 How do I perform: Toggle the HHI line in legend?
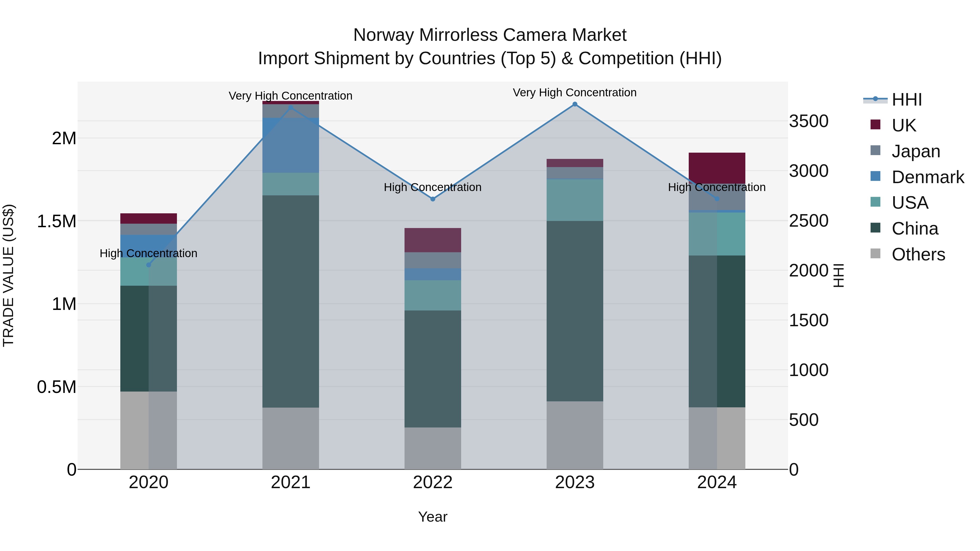coord(893,100)
